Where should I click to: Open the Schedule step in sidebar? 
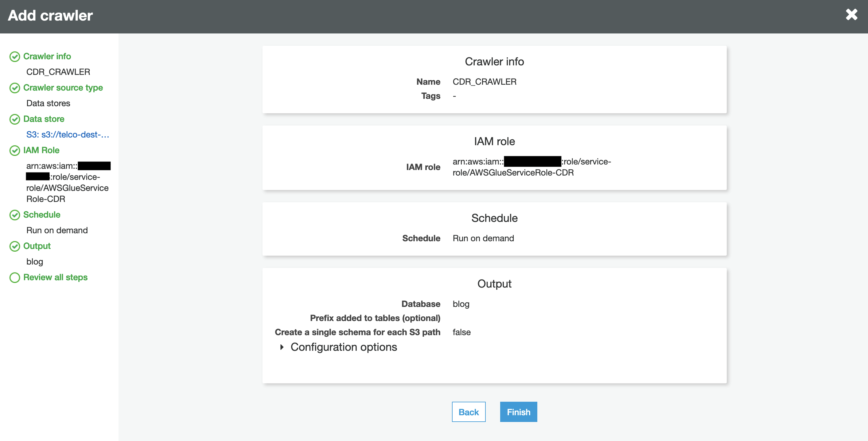point(42,215)
